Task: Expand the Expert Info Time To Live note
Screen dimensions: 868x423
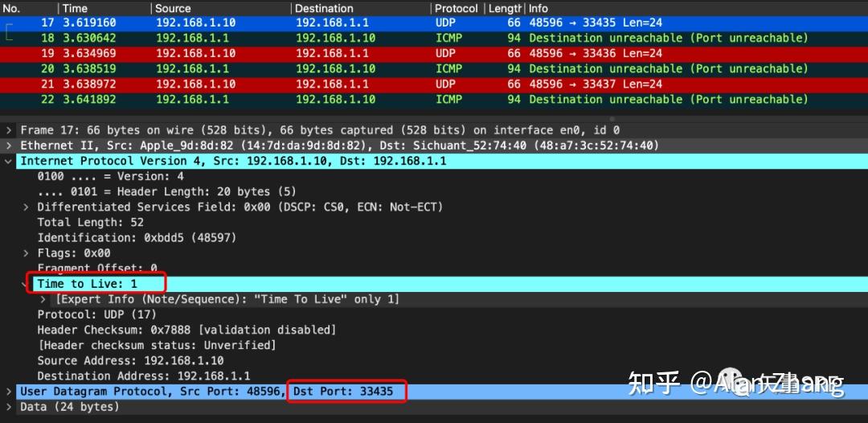Action: tap(43, 299)
